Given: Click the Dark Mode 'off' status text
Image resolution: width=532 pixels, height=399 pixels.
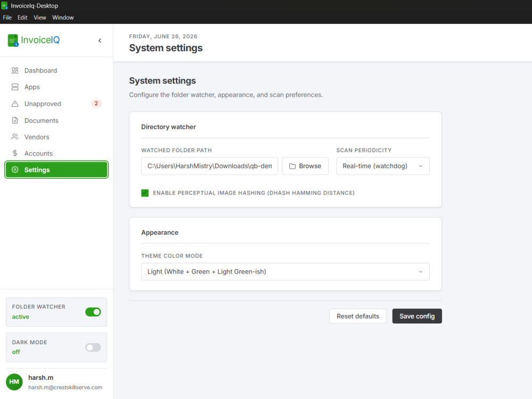Looking at the screenshot, I should [x=16, y=352].
